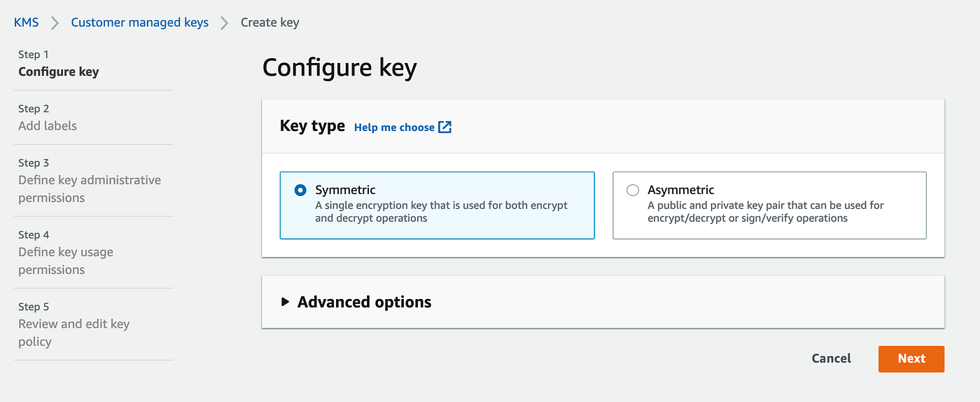980x402 pixels.
Task: Open the KMS breadcrumb link
Action: (27, 22)
